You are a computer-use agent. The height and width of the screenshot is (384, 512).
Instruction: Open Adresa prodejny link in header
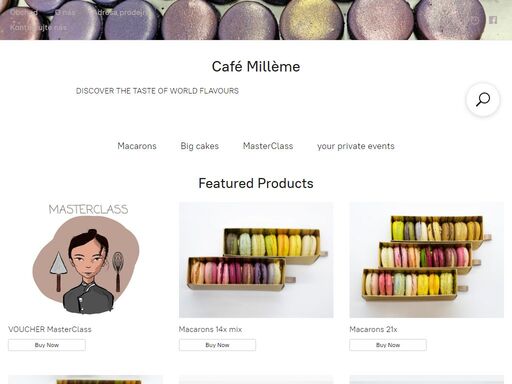tap(119, 13)
